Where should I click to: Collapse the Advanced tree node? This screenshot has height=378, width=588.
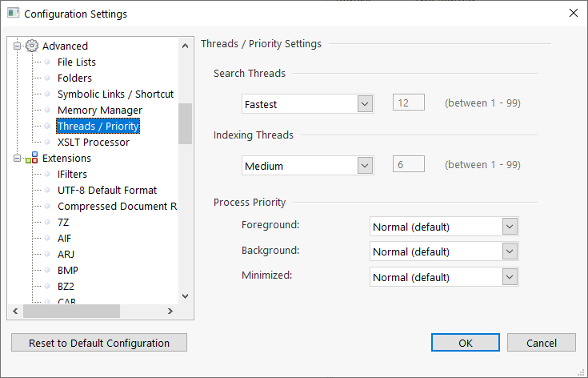(17, 46)
